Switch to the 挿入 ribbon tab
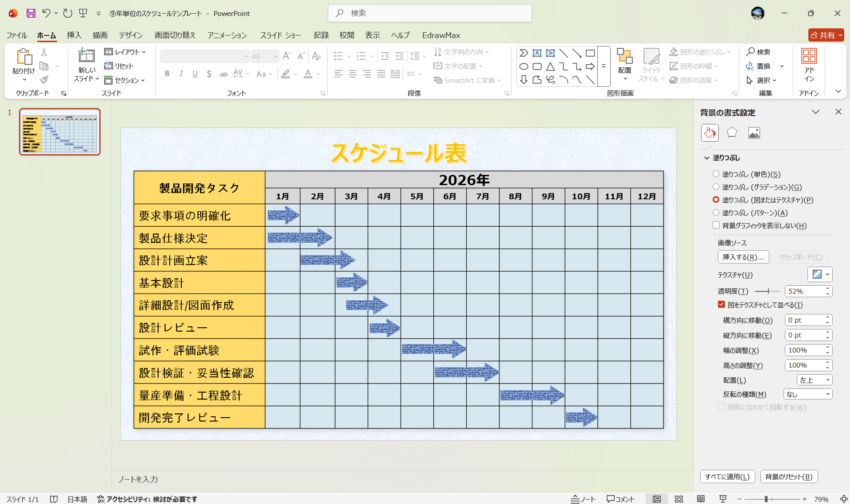 tap(74, 35)
